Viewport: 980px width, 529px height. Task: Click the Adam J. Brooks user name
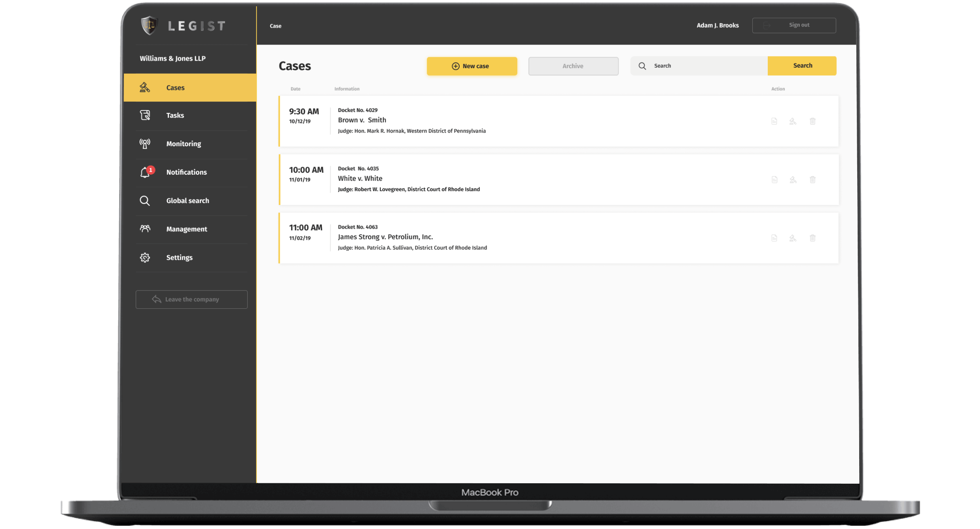(x=717, y=25)
